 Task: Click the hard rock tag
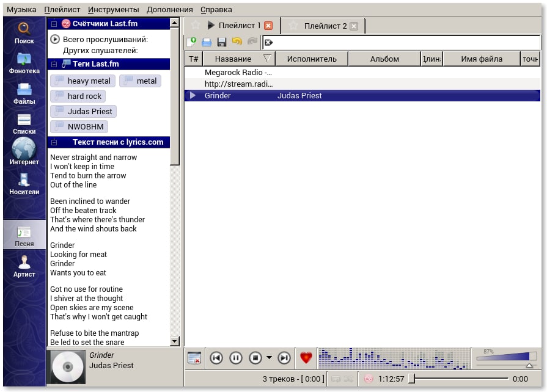coord(78,96)
